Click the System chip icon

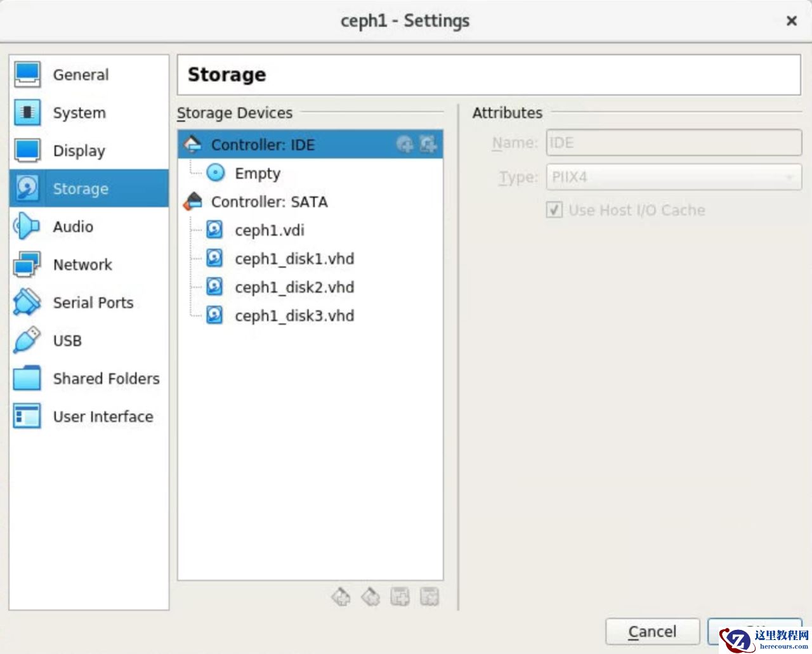tap(27, 113)
